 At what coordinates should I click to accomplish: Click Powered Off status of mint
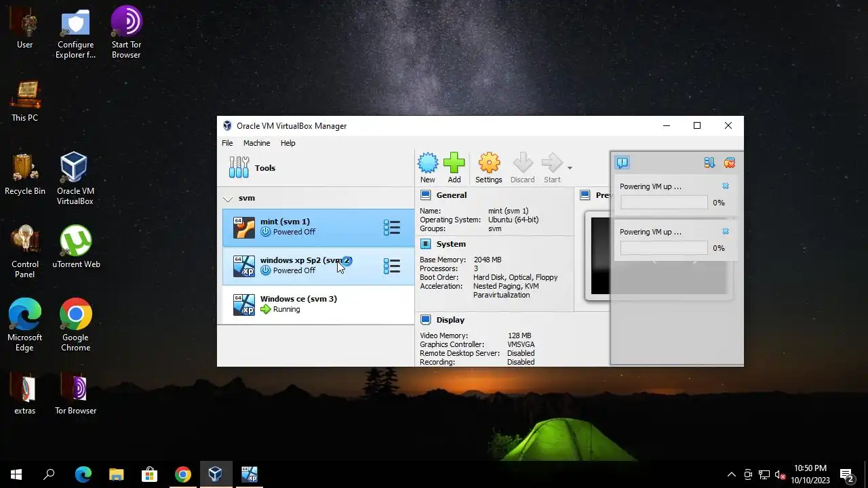pyautogui.click(x=294, y=232)
